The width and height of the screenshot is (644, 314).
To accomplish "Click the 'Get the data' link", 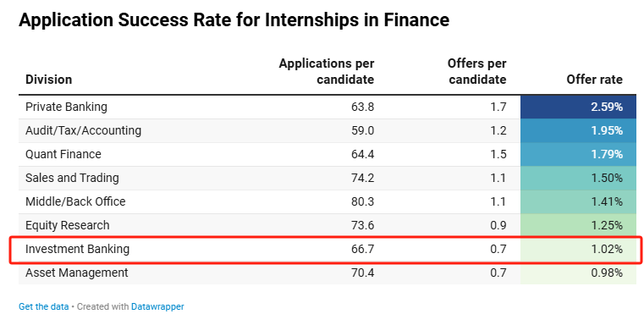I will [x=43, y=306].
